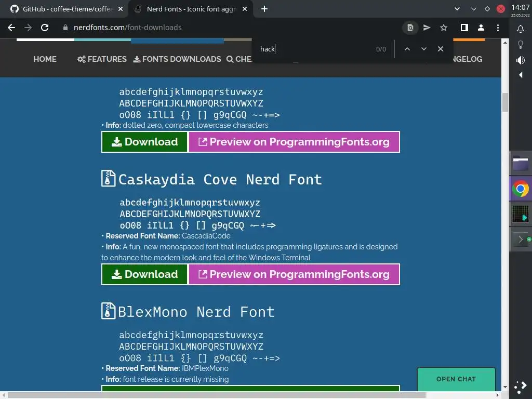Screen dimensions: 532x399
Task: Open the FEATURES nav item
Action: 102,59
